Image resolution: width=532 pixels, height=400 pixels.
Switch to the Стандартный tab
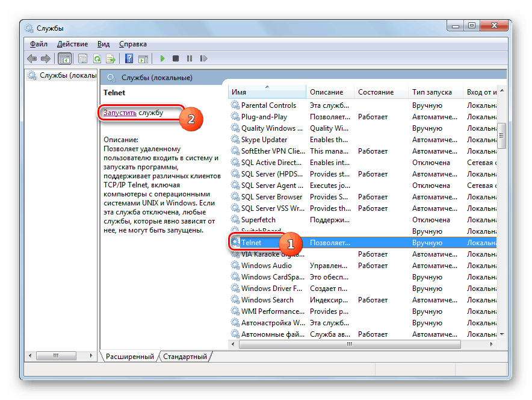pos(185,356)
